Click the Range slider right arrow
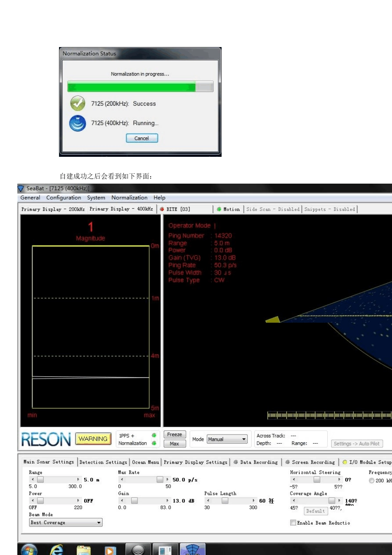Image resolution: width=392 pixels, height=555 pixels. (78, 479)
